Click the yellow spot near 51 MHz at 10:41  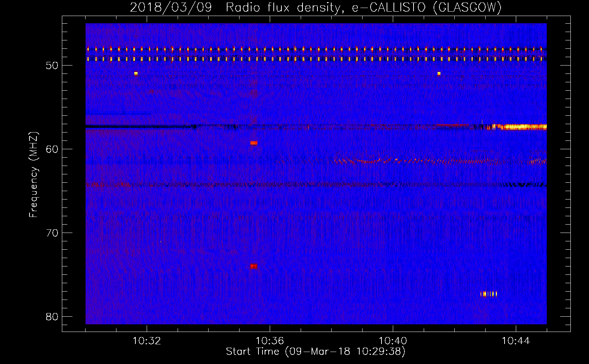coord(439,74)
